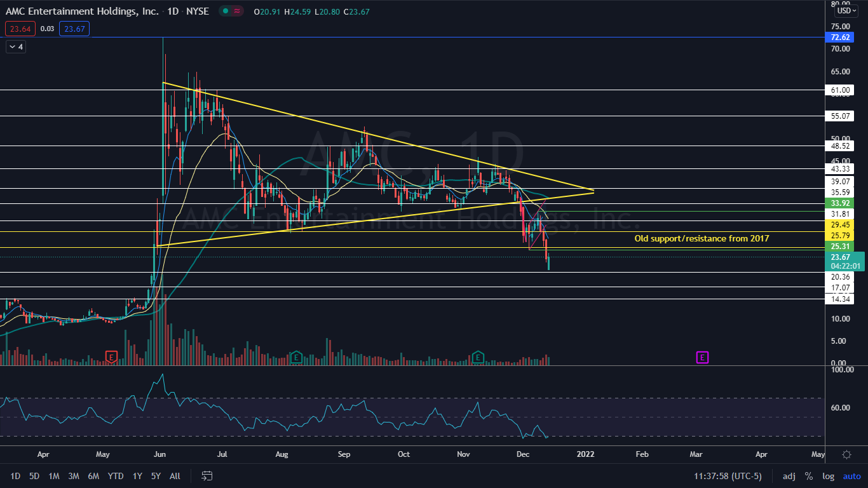Click the spread value 0.03
Image resolution: width=868 pixels, height=488 pixels.
point(47,29)
